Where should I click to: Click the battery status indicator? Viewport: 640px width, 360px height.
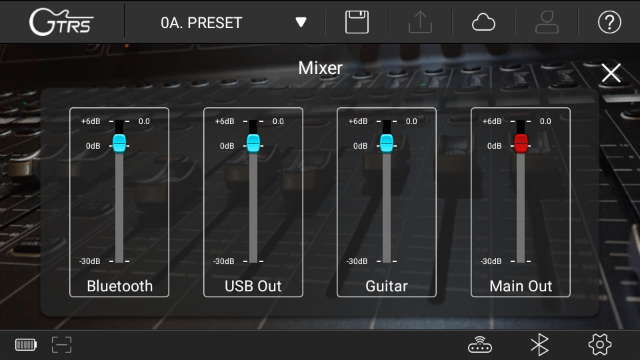pyautogui.click(x=26, y=345)
